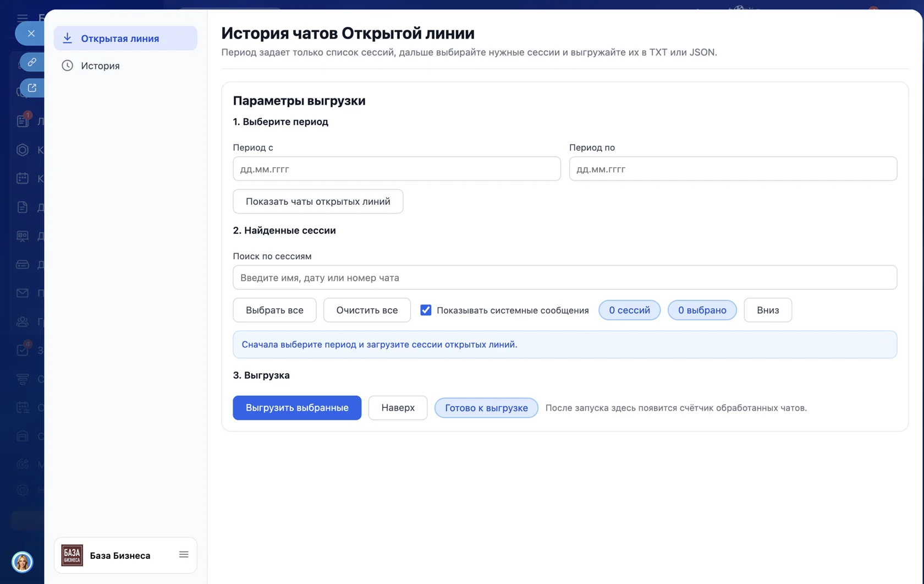Click the Готово к выгрузке status badge
The image size is (924, 584).
click(x=486, y=408)
